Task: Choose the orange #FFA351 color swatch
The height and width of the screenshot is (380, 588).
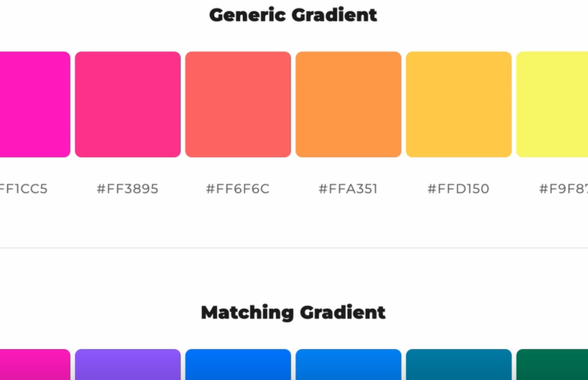Action: tap(348, 104)
